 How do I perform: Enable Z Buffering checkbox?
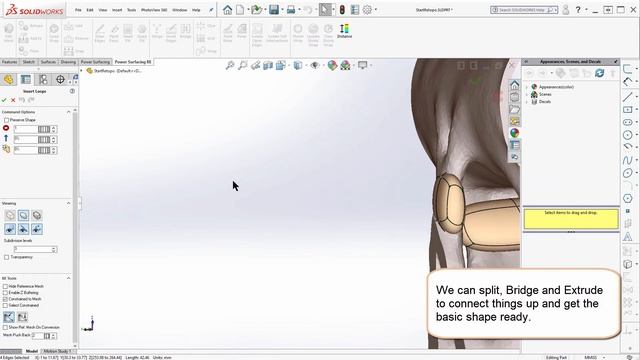[x=5, y=293]
